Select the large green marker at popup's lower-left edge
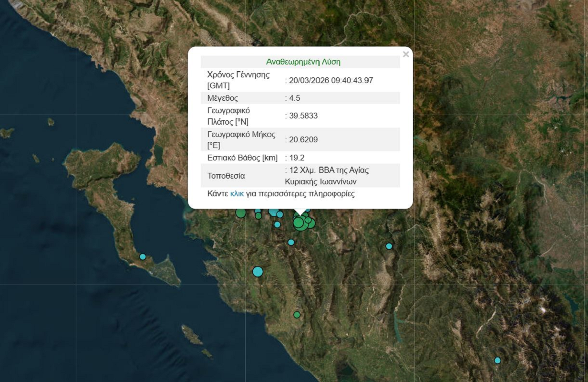The height and width of the screenshot is (382, 588). [241, 213]
